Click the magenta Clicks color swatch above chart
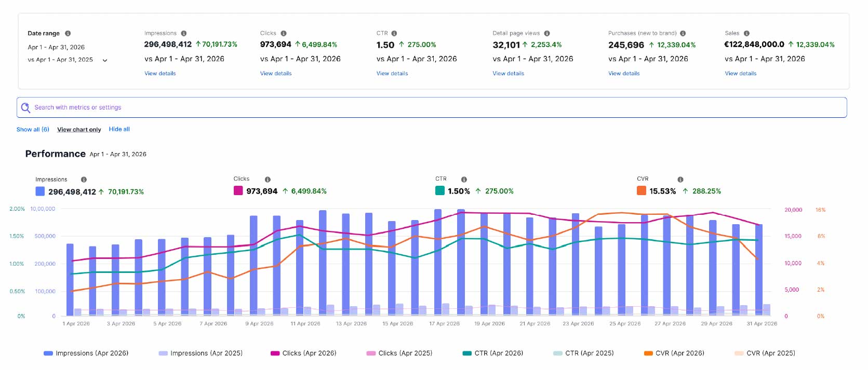 [x=238, y=190]
